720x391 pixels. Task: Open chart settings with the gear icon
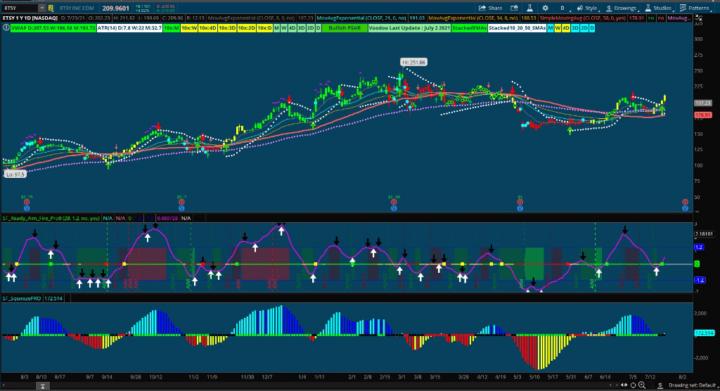coord(545,8)
